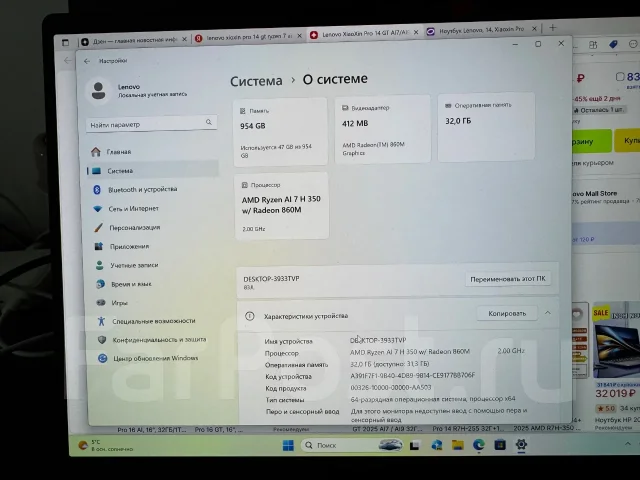Screen dimensions: 640x480
Task: Select the device name DESKTOP-3933TVP value
Action: pos(378,340)
